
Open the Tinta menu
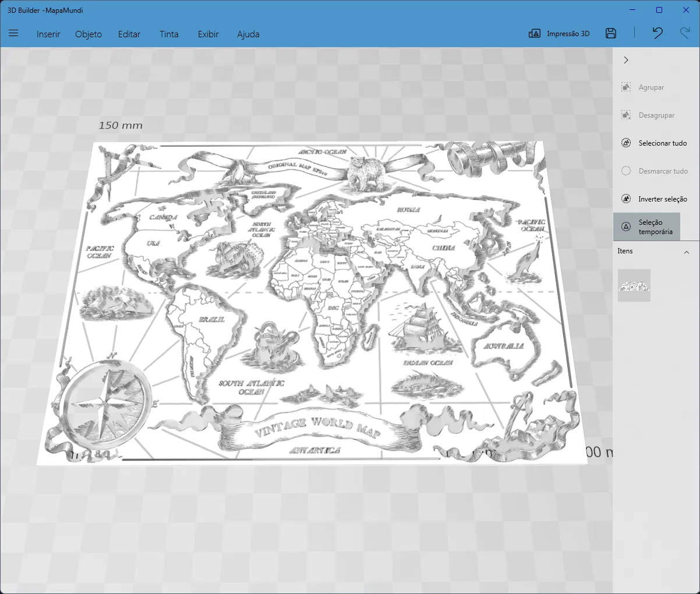click(169, 34)
